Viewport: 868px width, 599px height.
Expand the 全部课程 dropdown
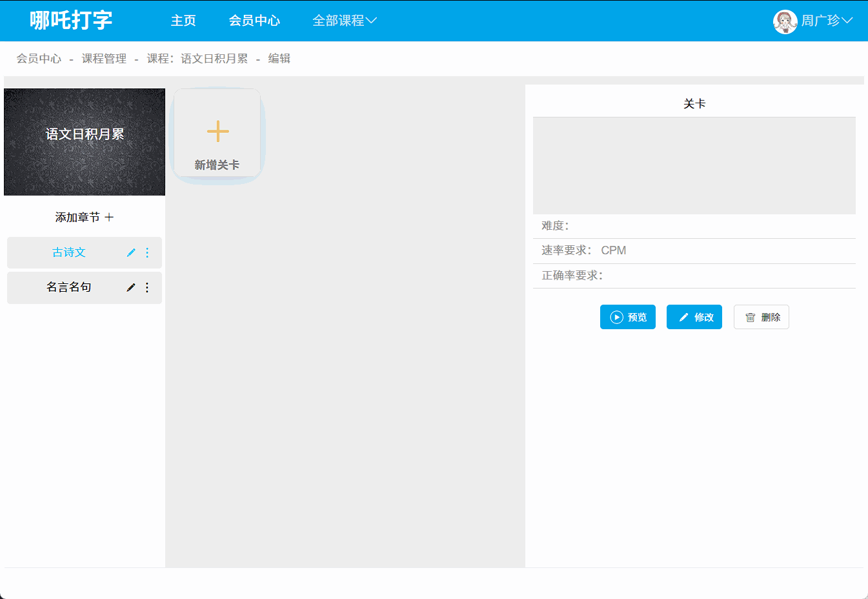[345, 21]
